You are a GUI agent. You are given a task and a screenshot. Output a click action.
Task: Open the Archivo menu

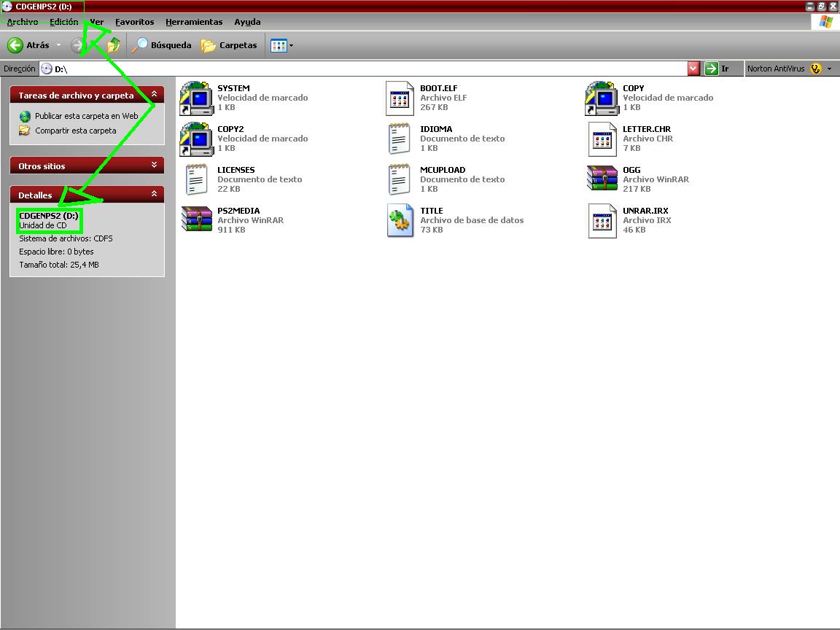point(23,22)
